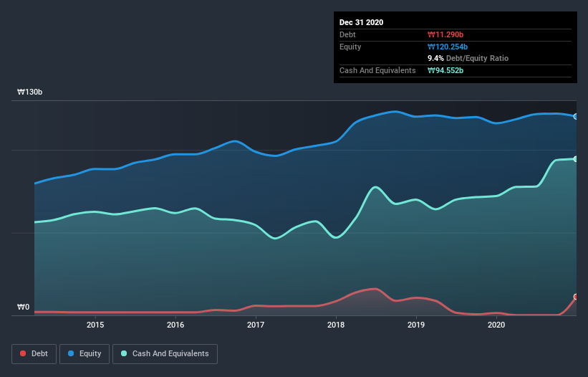Click the Cash And Equivalents end-point marker
Image resolution: width=588 pixels, height=377 pixels.
(576, 159)
